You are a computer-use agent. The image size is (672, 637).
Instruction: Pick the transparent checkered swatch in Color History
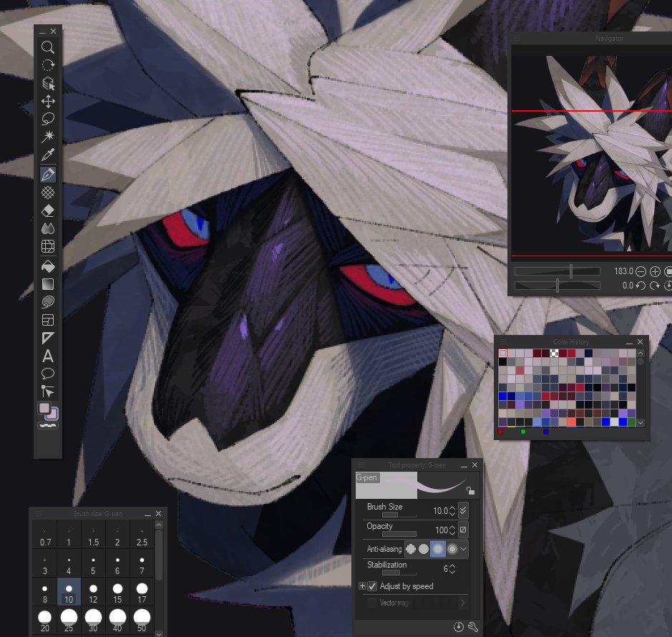click(554, 353)
